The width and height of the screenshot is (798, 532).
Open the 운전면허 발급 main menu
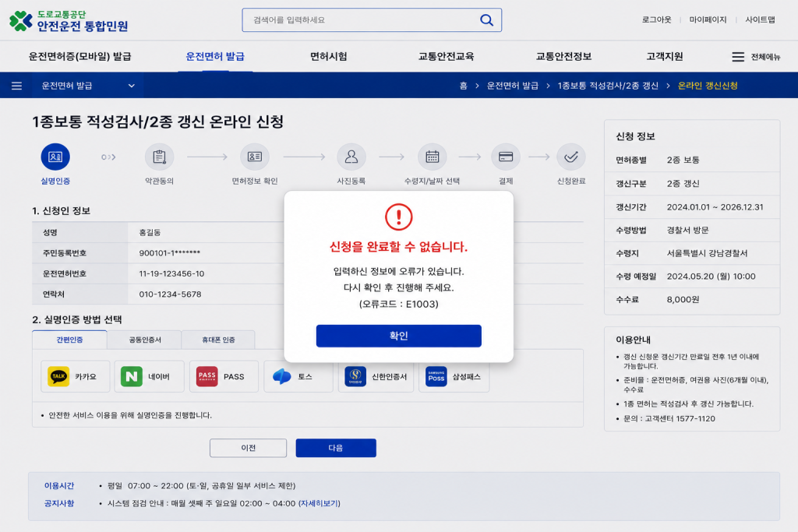tap(215, 56)
